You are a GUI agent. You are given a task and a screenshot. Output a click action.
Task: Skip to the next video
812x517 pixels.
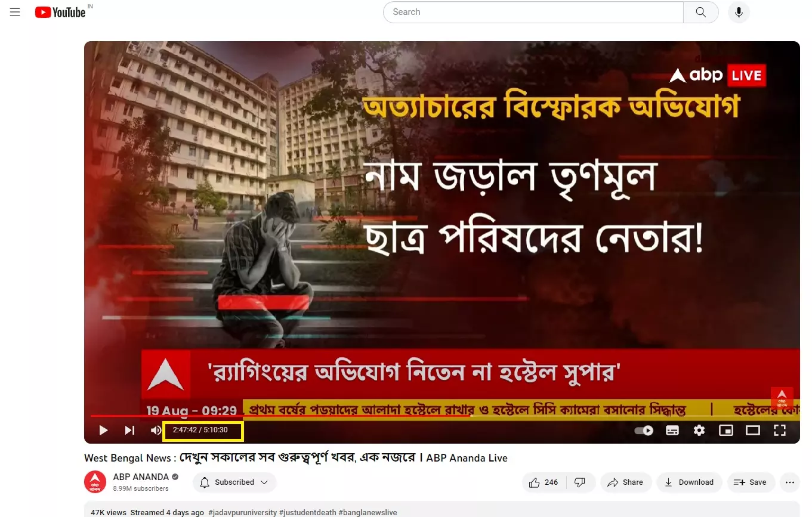129,430
